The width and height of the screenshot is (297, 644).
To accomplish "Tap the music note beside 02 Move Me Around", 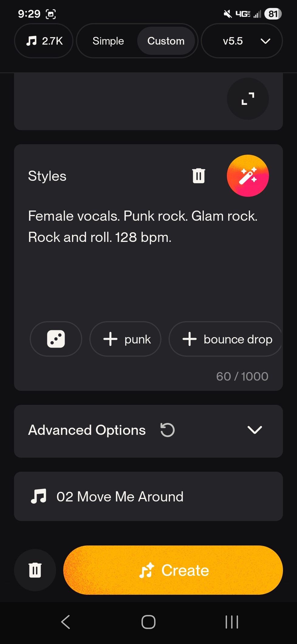I will click(x=39, y=496).
